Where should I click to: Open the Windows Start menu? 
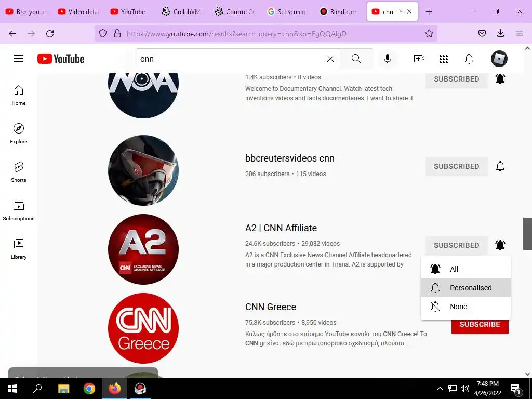12,389
